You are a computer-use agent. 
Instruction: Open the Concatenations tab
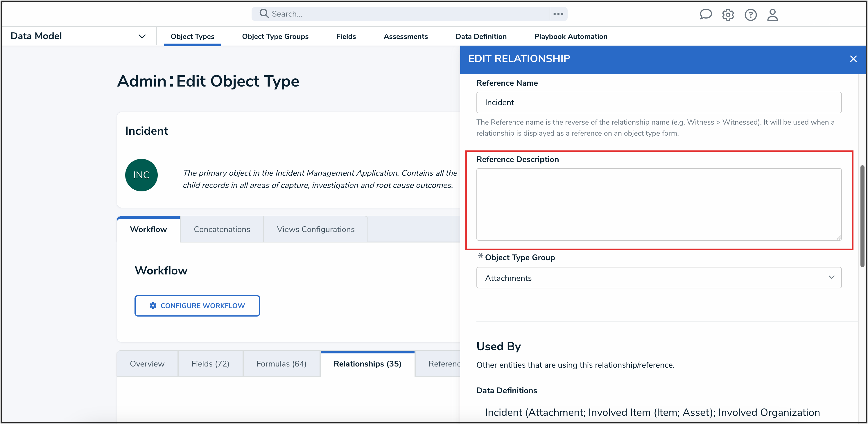tap(221, 229)
